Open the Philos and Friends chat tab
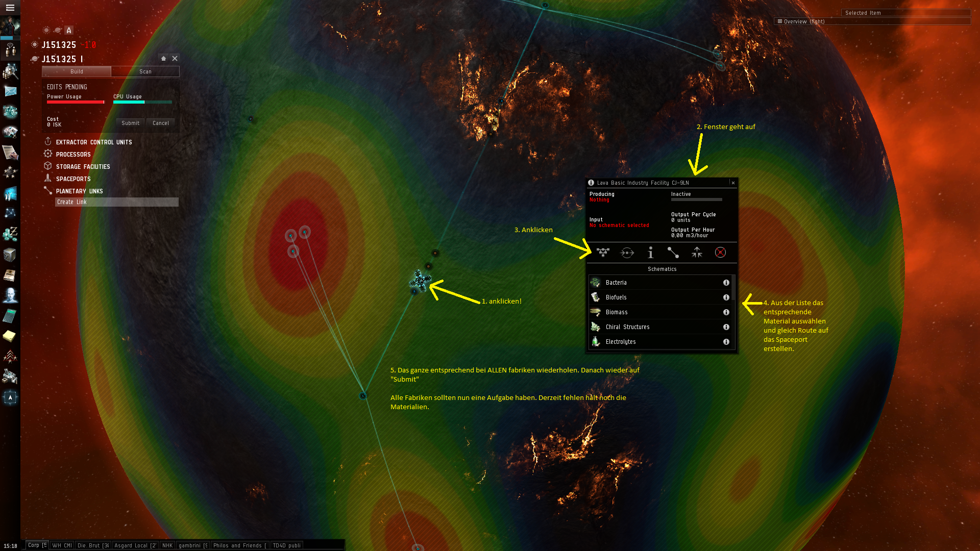 (240, 545)
